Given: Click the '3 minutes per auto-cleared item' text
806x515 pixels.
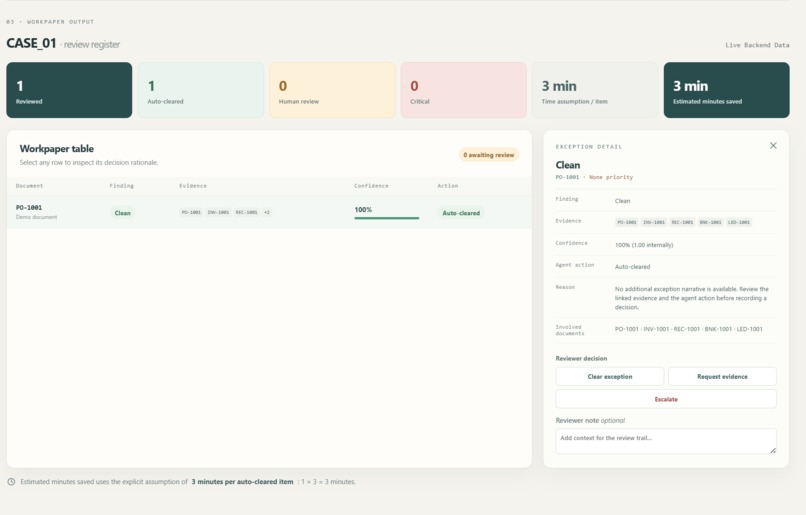Looking at the screenshot, I should point(243,482).
